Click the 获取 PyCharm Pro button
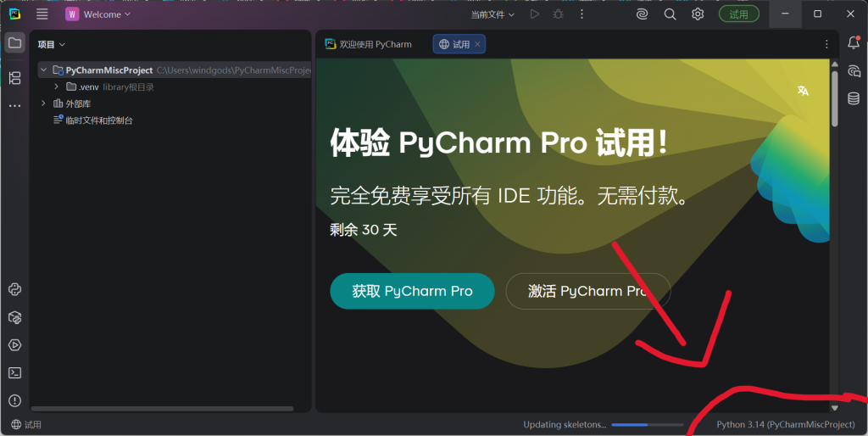 [x=412, y=291]
